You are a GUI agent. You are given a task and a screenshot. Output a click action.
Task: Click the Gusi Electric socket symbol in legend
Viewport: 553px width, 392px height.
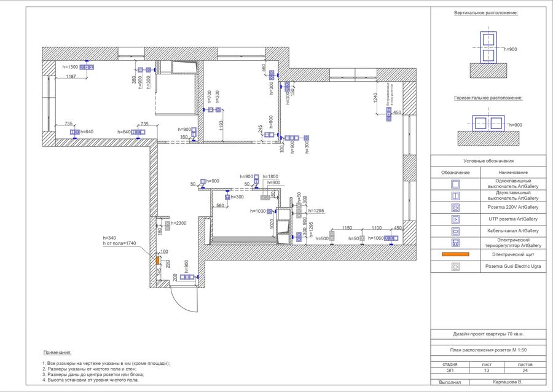[455, 267]
